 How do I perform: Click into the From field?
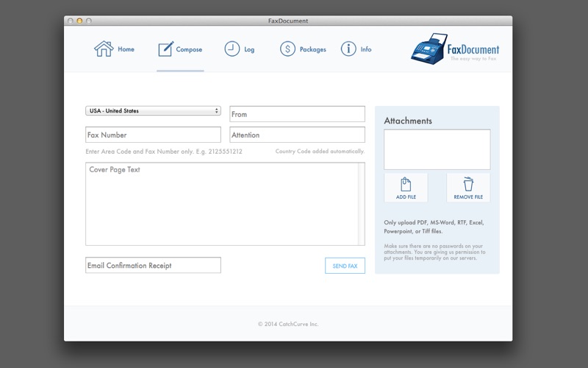297,114
